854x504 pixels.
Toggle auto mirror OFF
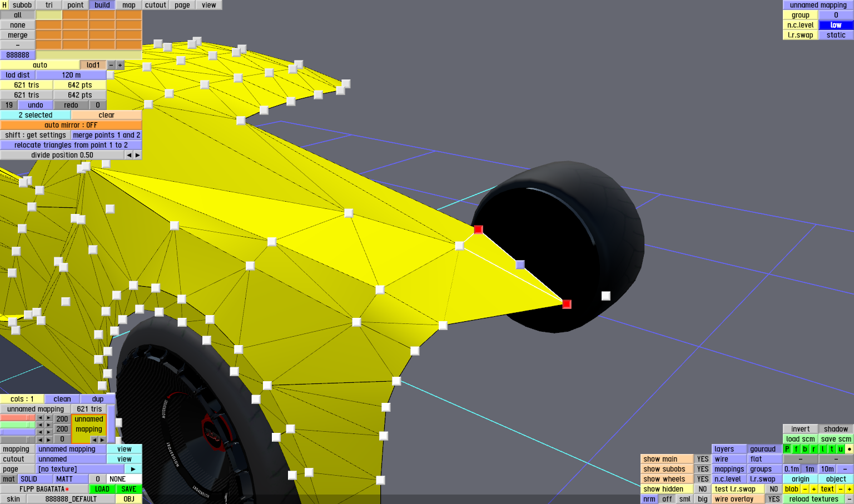tap(71, 125)
